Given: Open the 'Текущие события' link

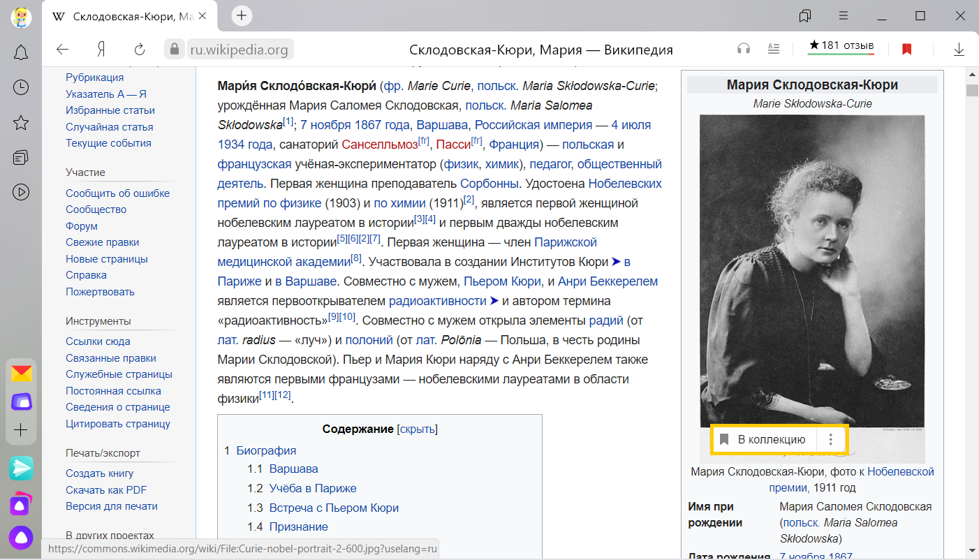Looking at the screenshot, I should click(x=108, y=143).
